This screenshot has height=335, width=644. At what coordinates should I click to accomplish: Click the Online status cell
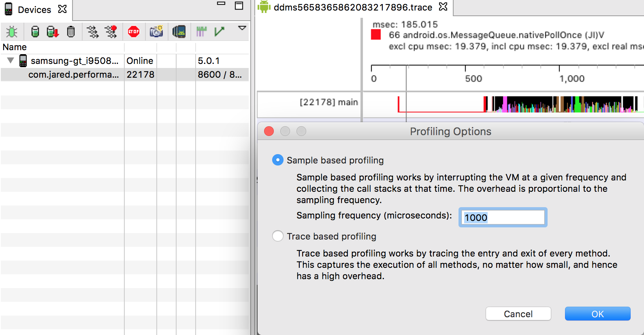(140, 61)
